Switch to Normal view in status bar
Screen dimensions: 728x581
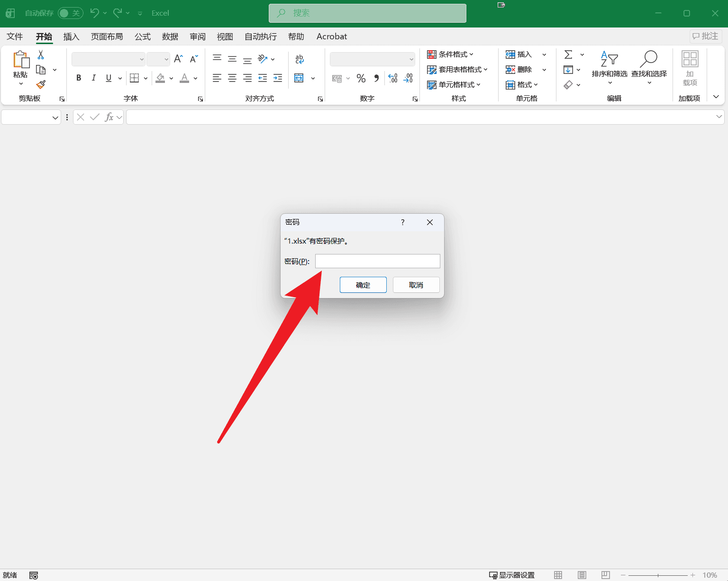tap(558, 575)
